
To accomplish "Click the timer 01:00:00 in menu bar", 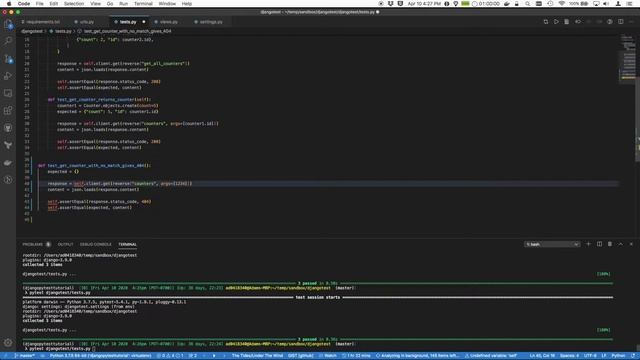I will click(x=486, y=4).
